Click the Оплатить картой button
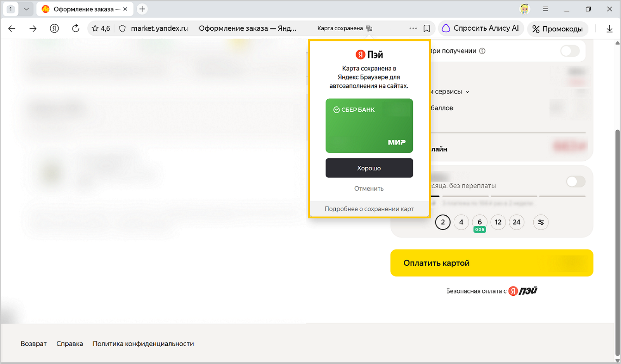This screenshot has height=364, width=621. 492,263
